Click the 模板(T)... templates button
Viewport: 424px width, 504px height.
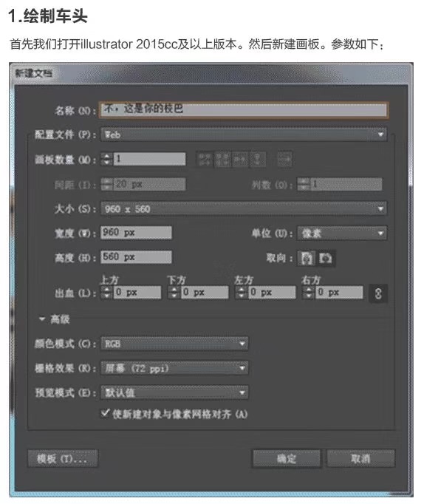63,458
